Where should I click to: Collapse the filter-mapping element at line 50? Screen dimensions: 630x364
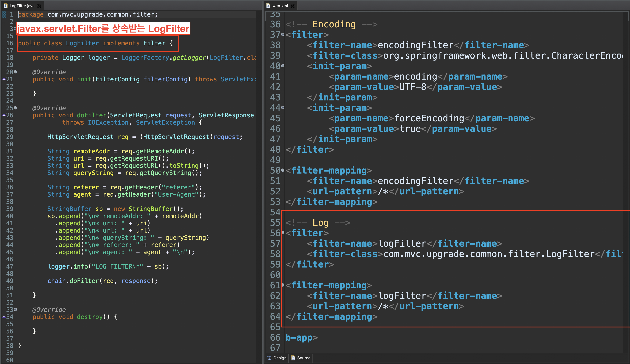[x=283, y=170]
